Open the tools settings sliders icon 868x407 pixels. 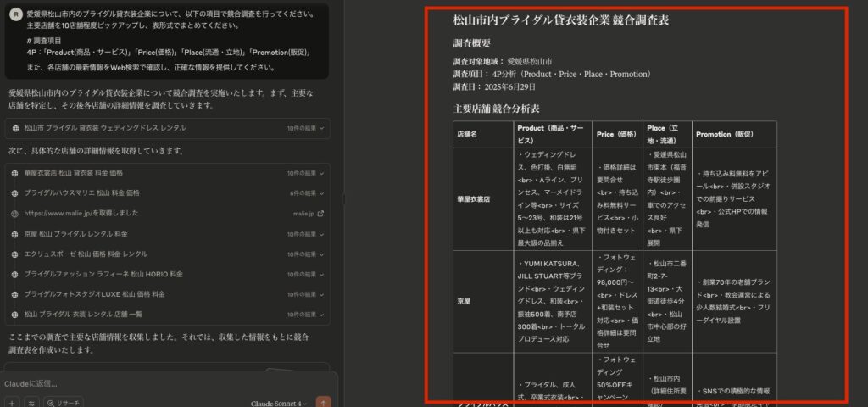(x=31, y=403)
